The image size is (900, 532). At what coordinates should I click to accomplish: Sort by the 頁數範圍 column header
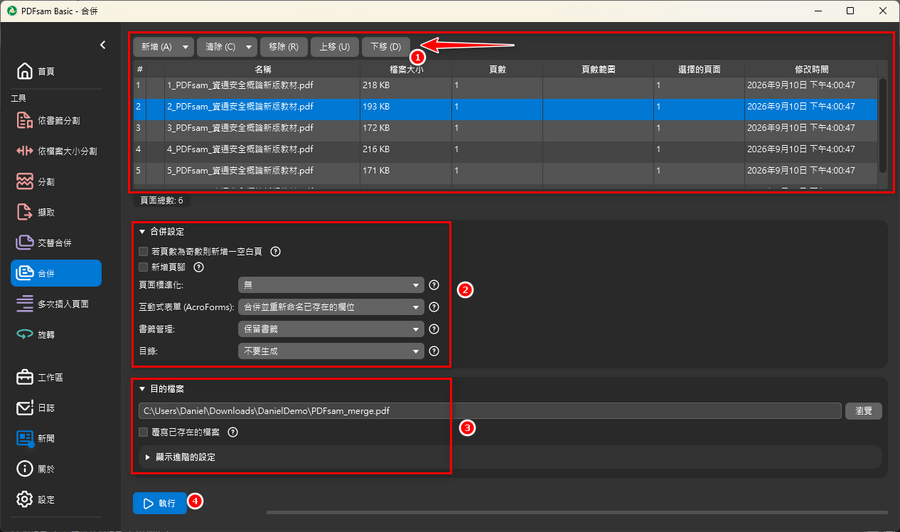pyautogui.click(x=598, y=69)
